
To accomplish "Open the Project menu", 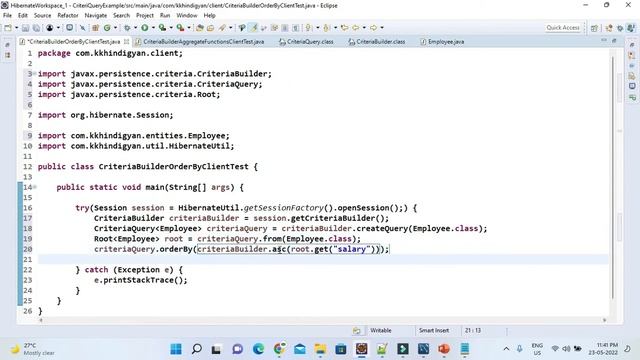I will 145,16.
